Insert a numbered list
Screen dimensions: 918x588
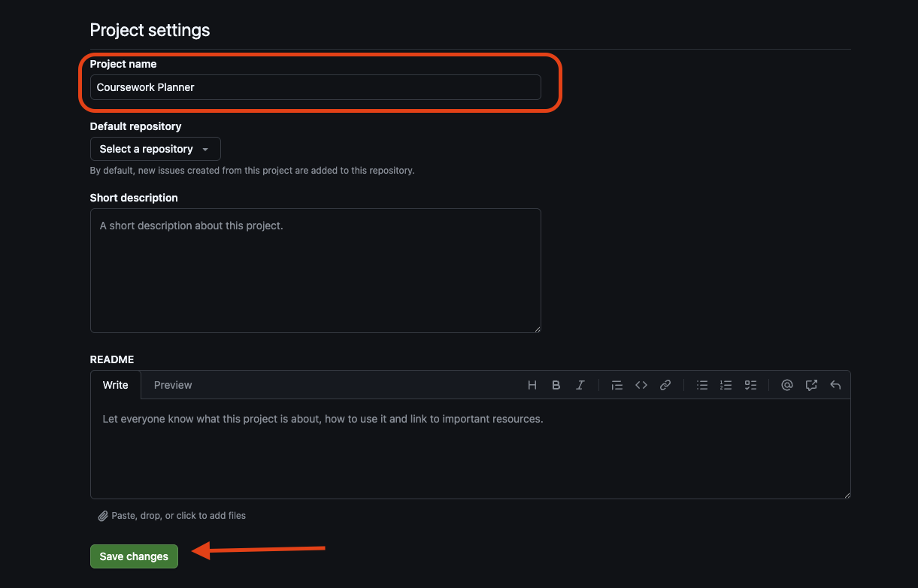[x=726, y=385]
